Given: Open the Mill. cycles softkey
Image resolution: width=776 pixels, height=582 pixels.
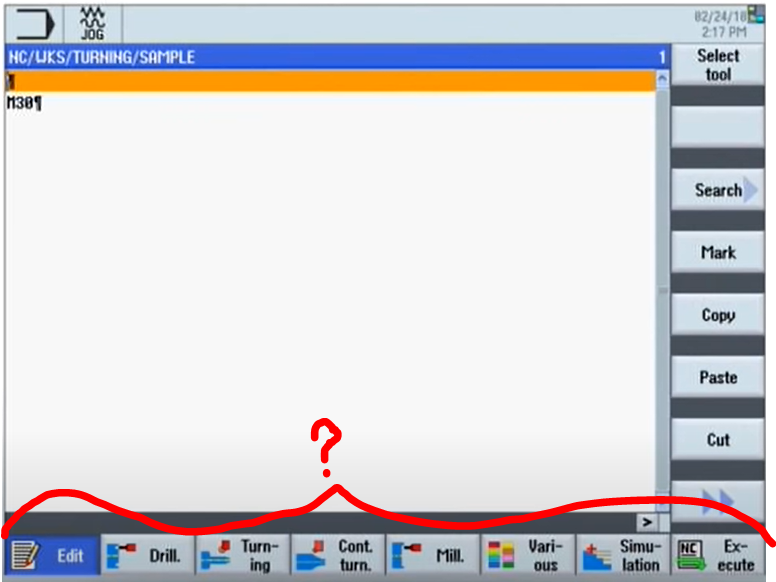Looking at the screenshot, I should point(433,555).
